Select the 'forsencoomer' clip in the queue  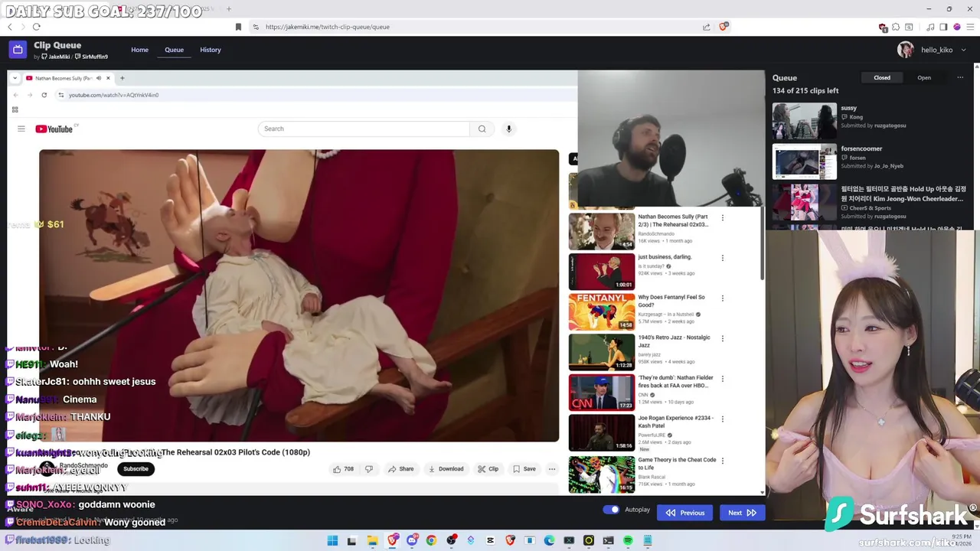point(871,161)
